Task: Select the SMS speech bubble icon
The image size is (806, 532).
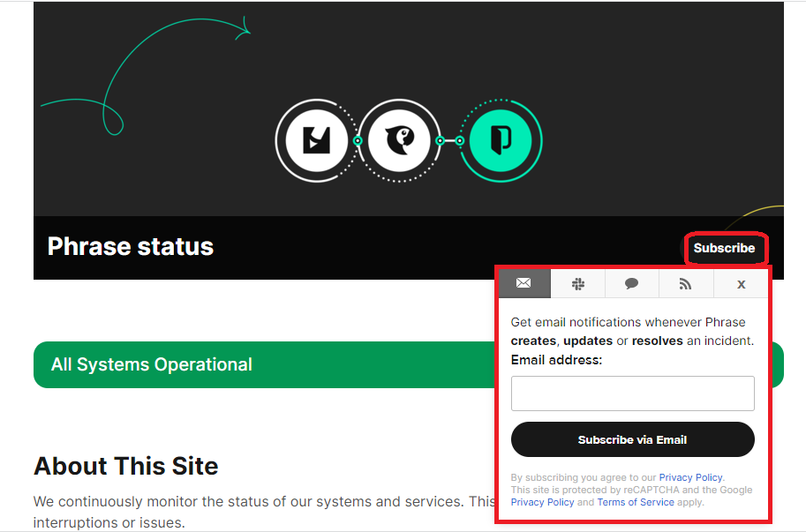Action: (631, 283)
